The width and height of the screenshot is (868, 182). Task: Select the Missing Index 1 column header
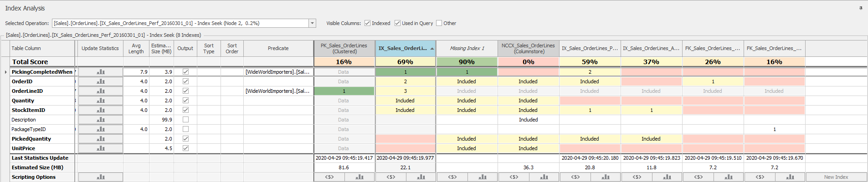(467, 48)
